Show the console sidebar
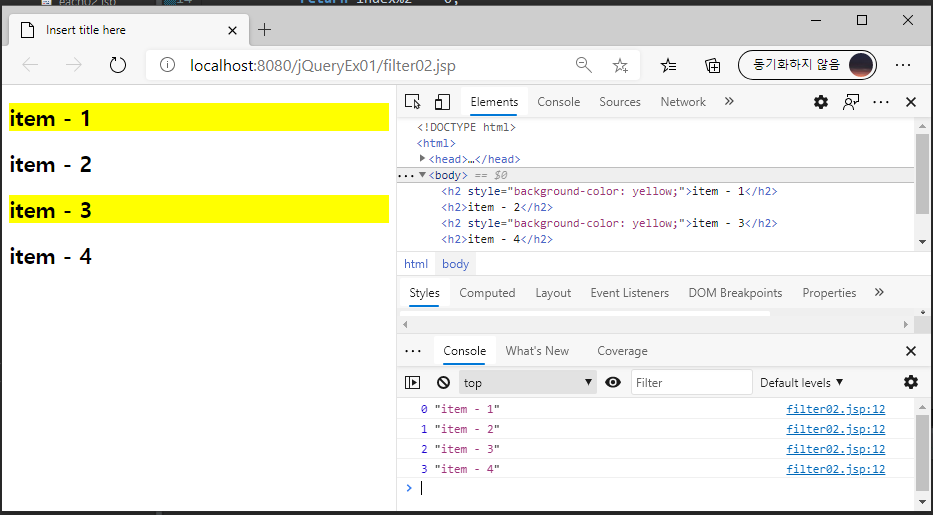The height and width of the screenshot is (515, 933). [x=412, y=382]
